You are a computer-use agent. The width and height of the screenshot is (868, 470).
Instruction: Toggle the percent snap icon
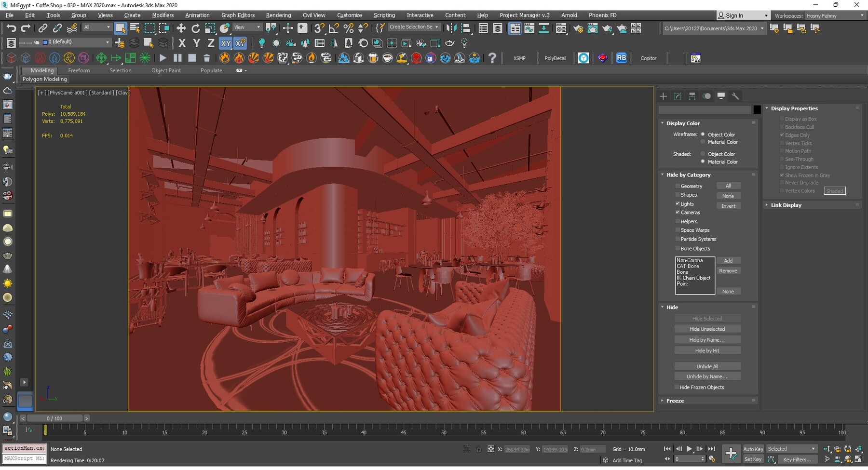(348, 27)
